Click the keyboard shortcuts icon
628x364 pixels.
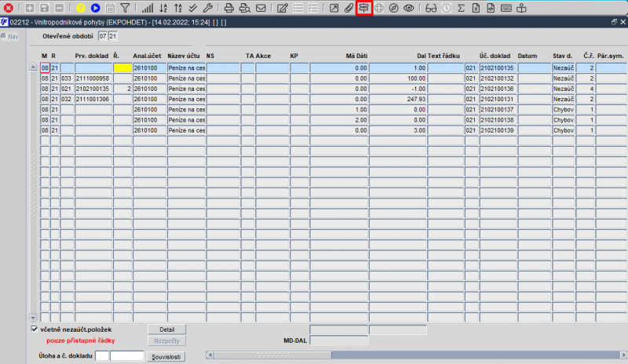(506, 8)
